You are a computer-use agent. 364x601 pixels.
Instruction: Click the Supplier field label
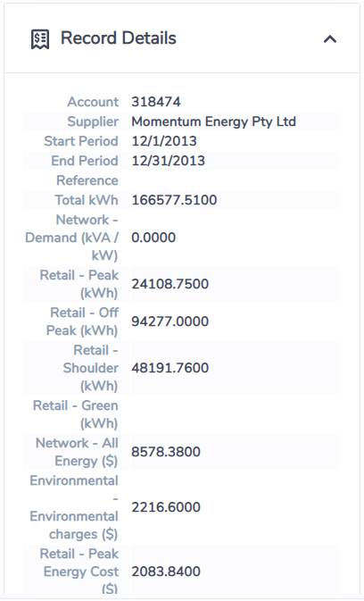pyautogui.click(x=93, y=121)
